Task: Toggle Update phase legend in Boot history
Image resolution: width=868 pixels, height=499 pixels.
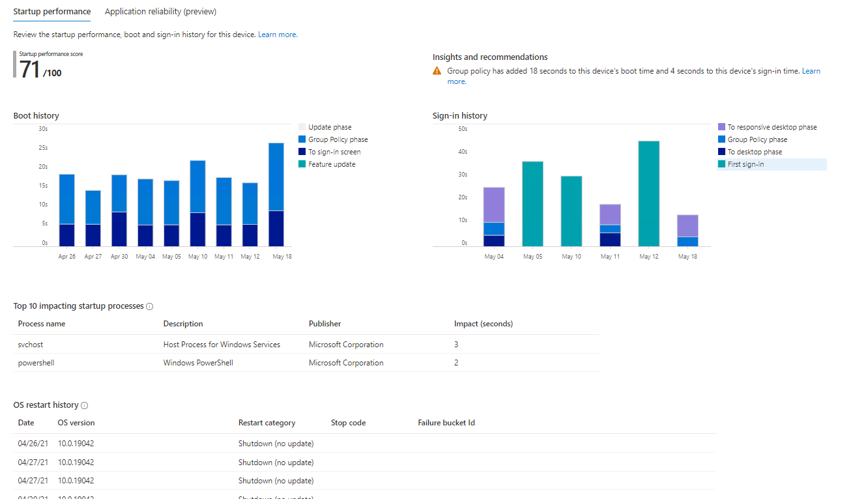Action: coord(330,127)
